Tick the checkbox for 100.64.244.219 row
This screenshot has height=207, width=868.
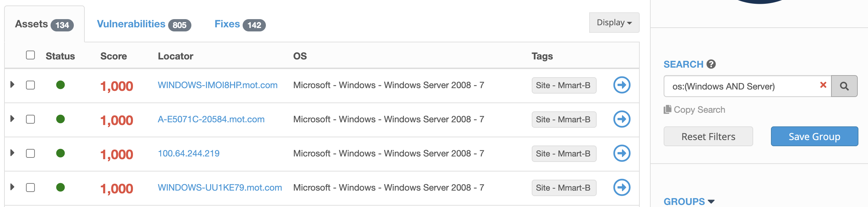pos(30,153)
